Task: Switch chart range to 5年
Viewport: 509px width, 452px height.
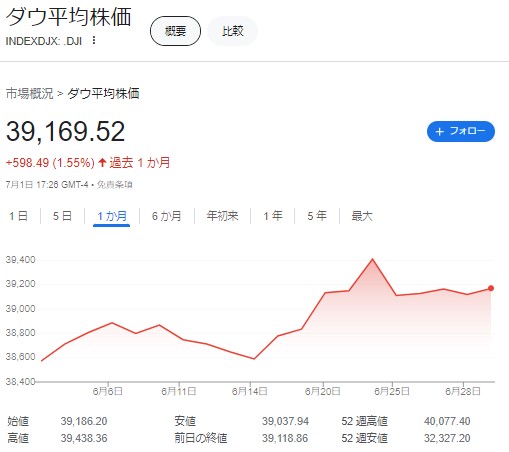Action: [317, 216]
